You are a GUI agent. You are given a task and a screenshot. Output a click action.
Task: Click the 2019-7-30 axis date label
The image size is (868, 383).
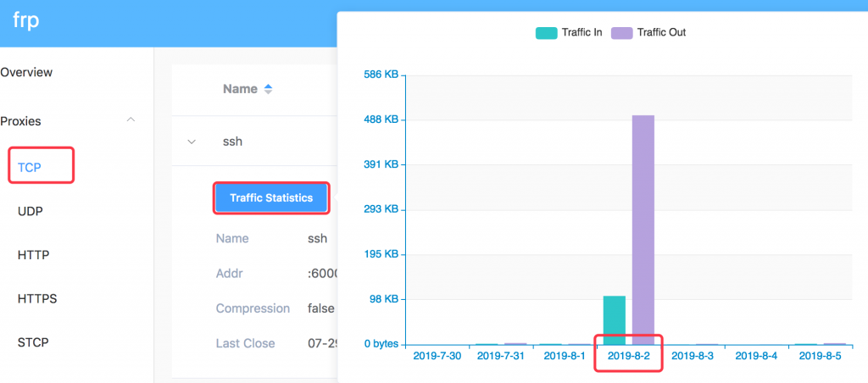437,356
